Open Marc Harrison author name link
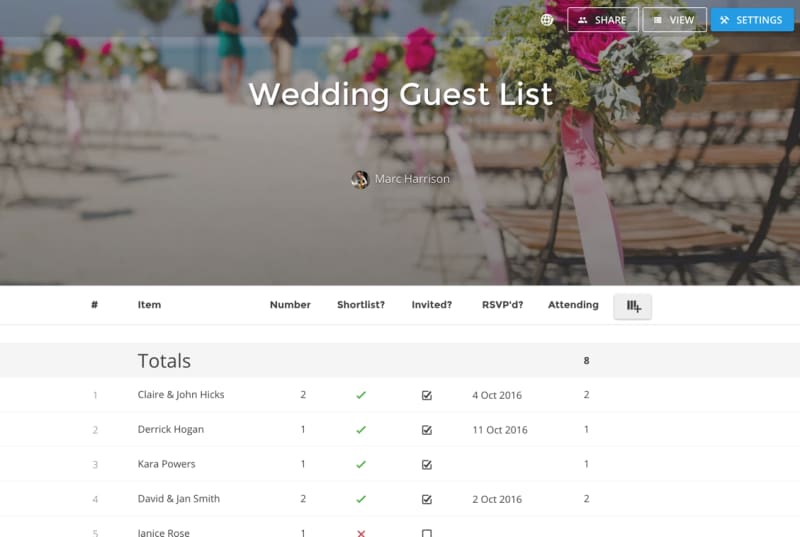This screenshot has width=800, height=537. (x=412, y=179)
